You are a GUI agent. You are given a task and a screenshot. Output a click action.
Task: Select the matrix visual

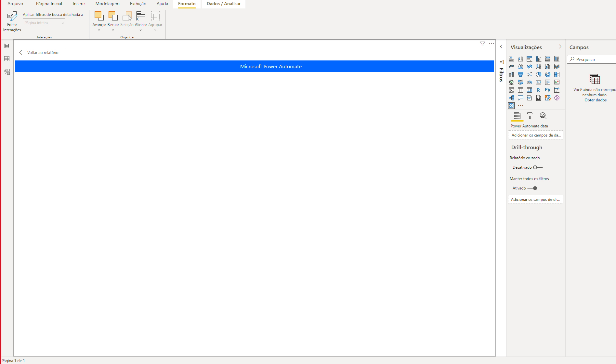pyautogui.click(x=530, y=90)
